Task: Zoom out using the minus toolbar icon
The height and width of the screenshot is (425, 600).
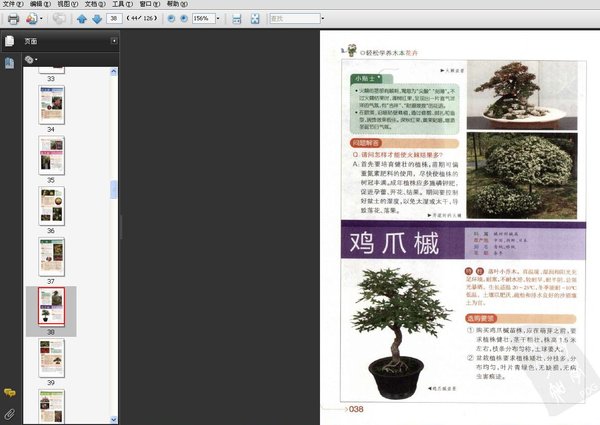Action: tap(171, 18)
